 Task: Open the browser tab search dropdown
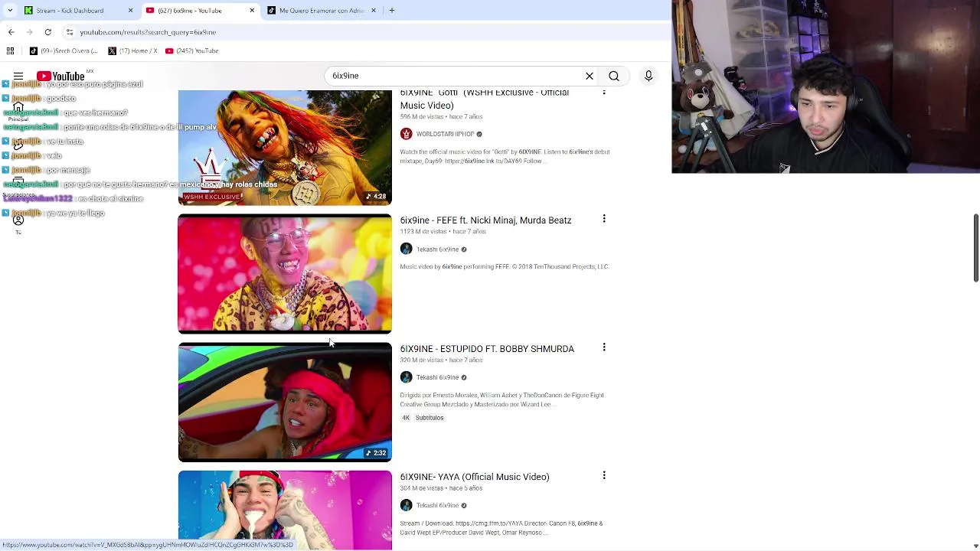[x=10, y=11]
